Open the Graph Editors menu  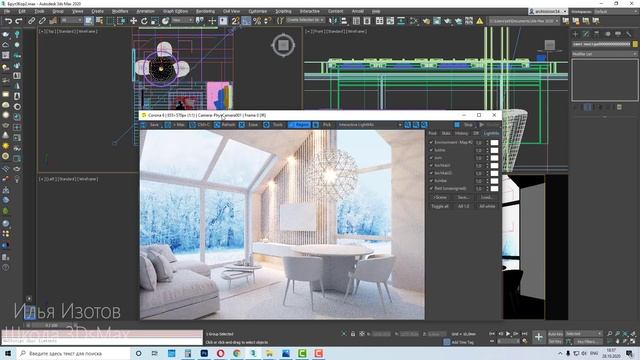click(x=176, y=11)
